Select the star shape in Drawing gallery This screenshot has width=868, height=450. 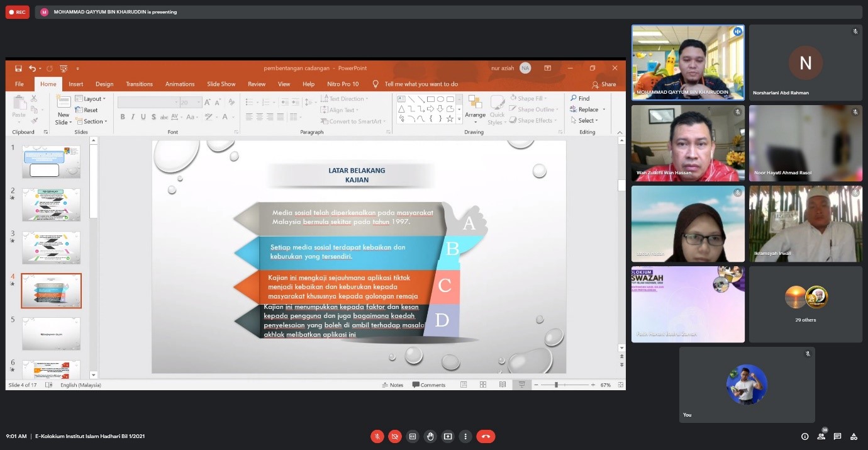[x=450, y=118]
